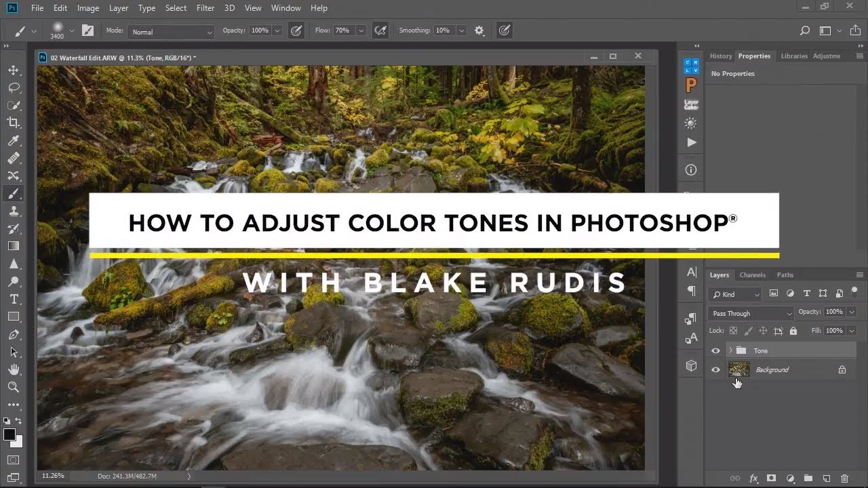868x488 pixels.
Task: Open the Filter menu
Action: (205, 8)
